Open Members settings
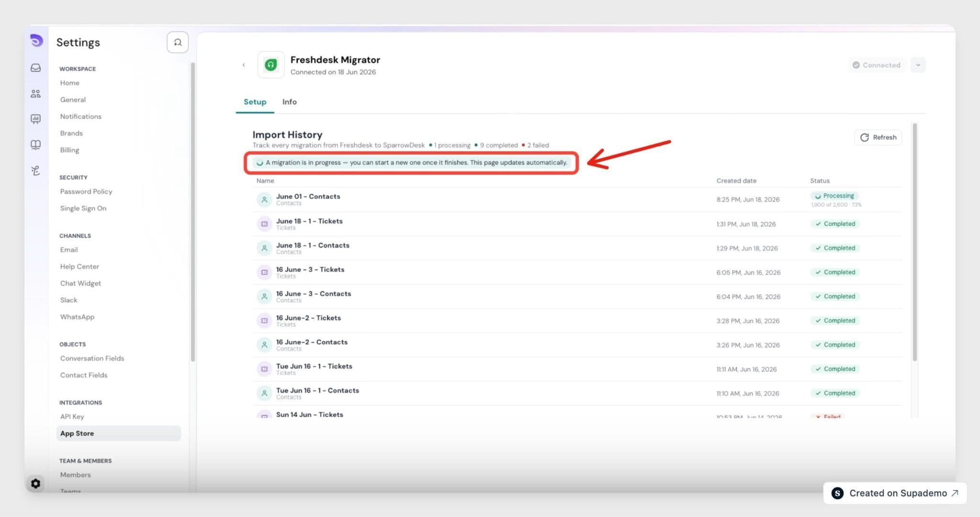Image resolution: width=980 pixels, height=517 pixels. coord(75,475)
